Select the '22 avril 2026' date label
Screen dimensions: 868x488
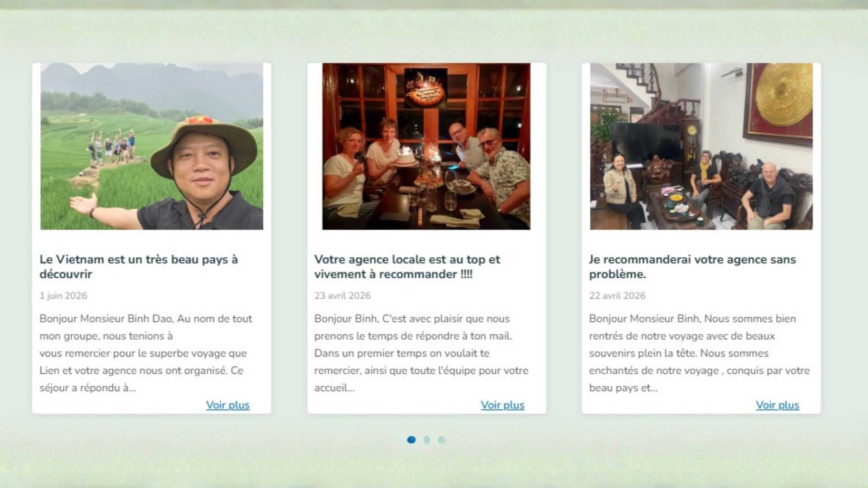tap(617, 296)
